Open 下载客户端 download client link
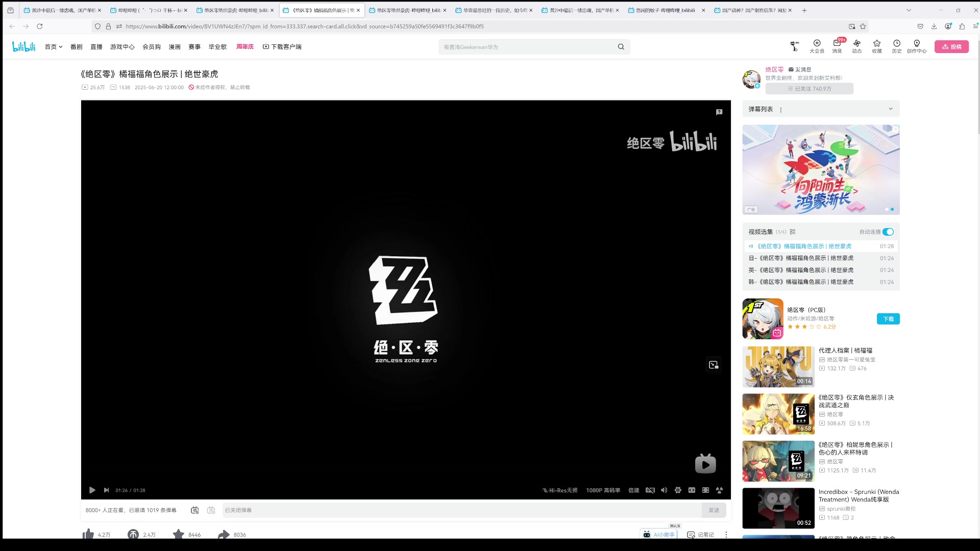The height and width of the screenshot is (551, 980). [282, 46]
